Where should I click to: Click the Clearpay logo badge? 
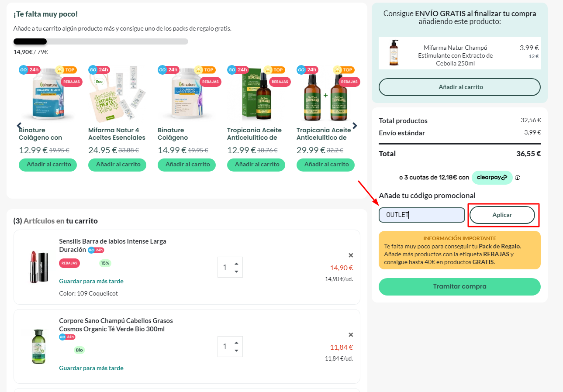492,178
